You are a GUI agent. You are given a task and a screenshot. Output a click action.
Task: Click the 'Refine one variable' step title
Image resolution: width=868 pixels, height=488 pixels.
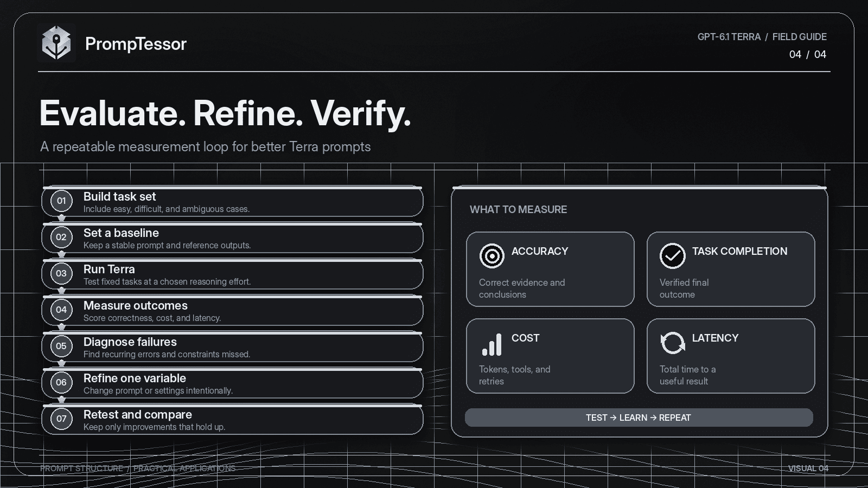tap(135, 378)
